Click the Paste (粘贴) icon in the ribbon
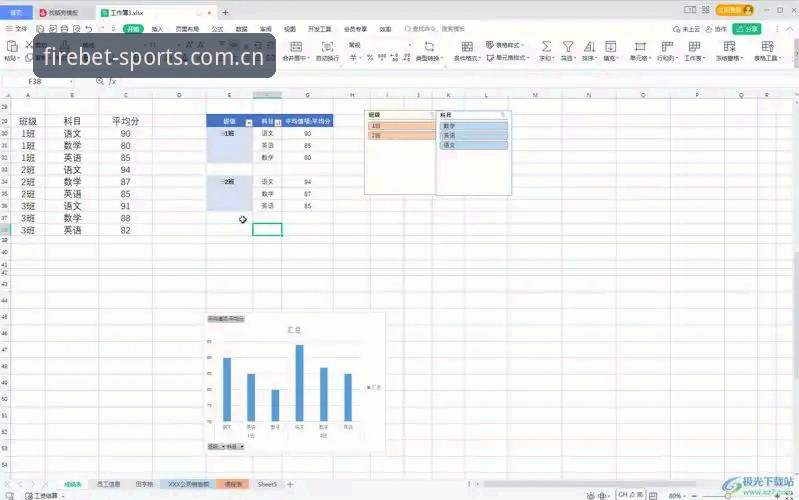This screenshot has width=799, height=500. (x=12, y=47)
